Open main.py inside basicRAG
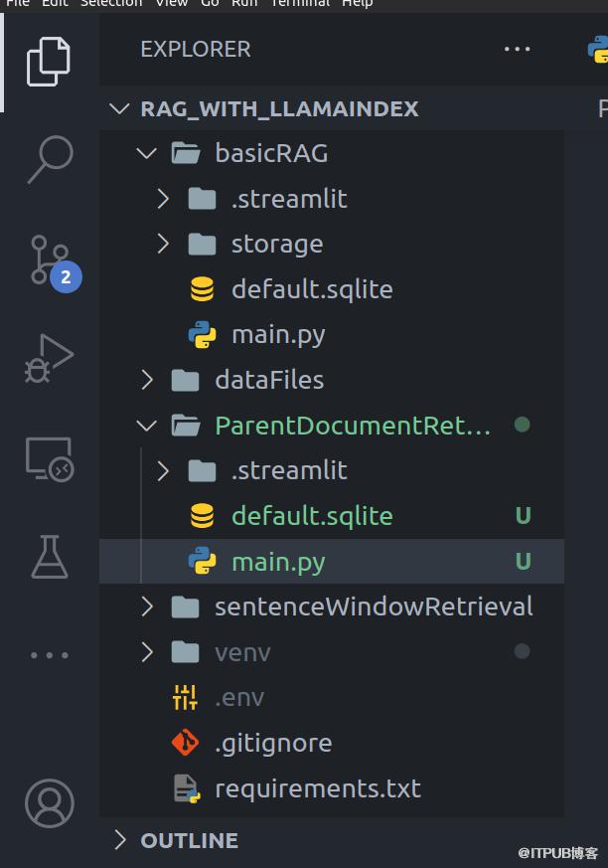 [278, 335]
